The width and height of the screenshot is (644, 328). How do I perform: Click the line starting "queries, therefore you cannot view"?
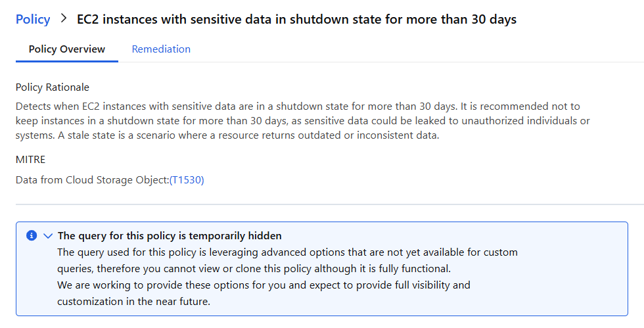tap(252, 269)
